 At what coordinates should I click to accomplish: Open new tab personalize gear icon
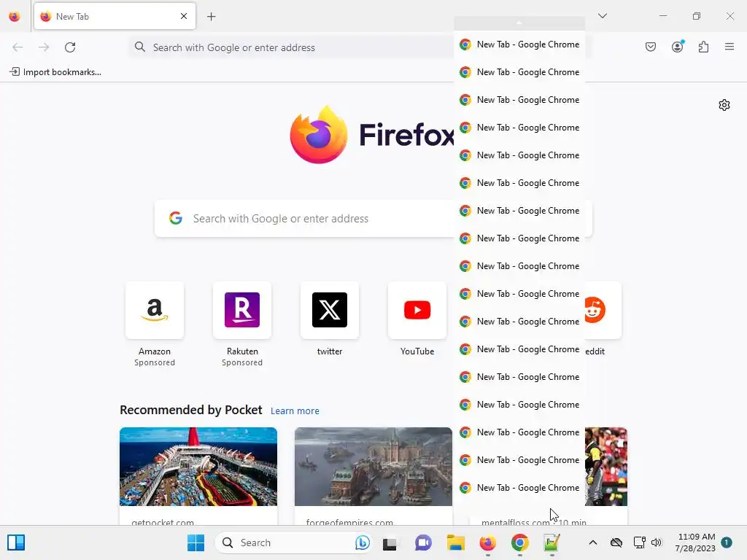coord(724,105)
